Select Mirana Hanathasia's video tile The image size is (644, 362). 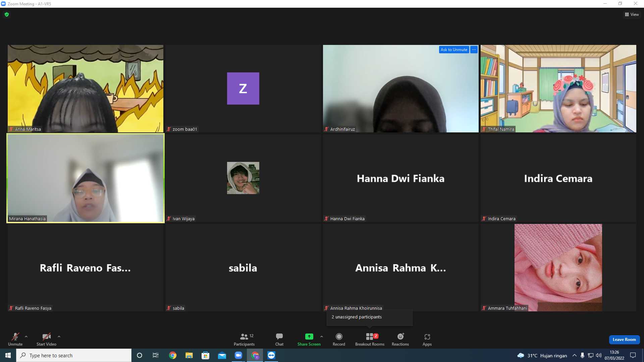pos(86,178)
